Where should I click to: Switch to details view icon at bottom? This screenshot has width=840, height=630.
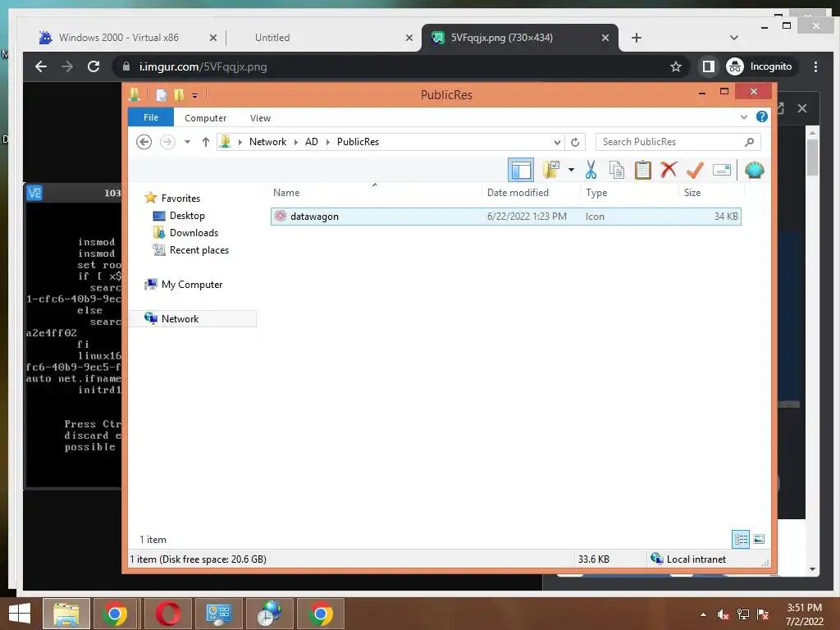point(741,539)
